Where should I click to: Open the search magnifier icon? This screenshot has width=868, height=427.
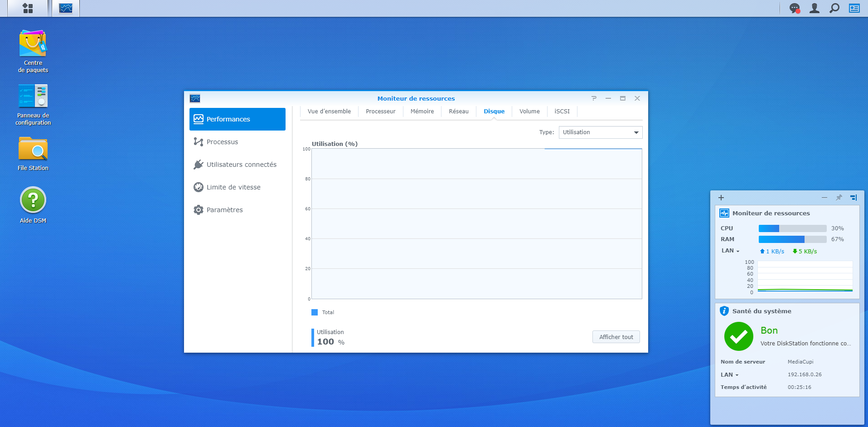pos(834,8)
